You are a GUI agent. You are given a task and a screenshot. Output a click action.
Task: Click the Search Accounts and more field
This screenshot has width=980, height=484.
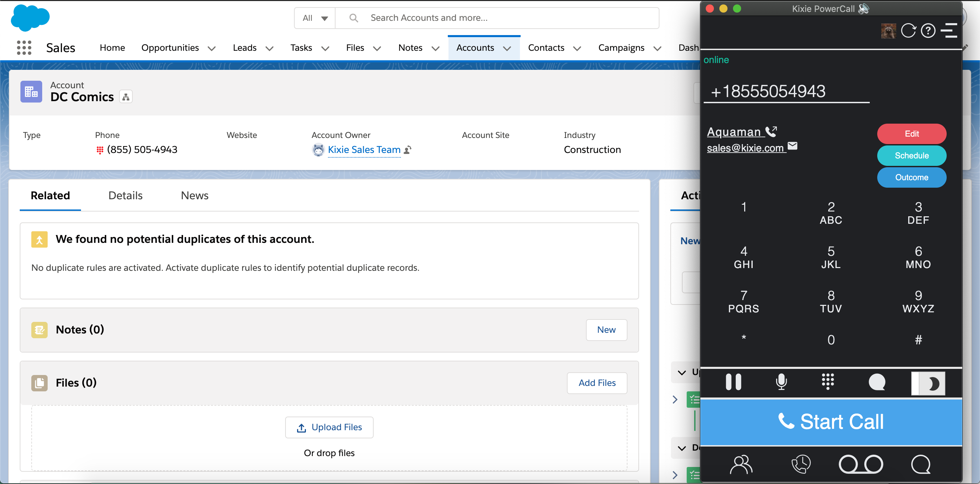point(497,18)
